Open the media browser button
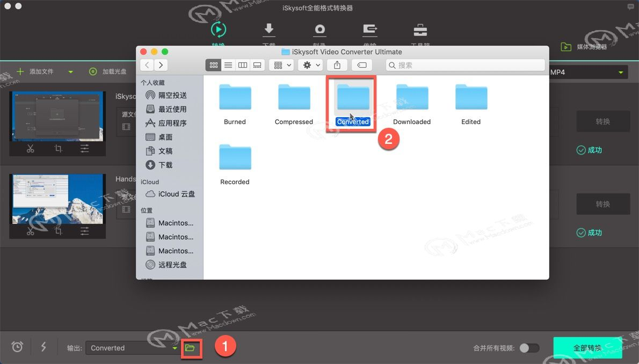 (584, 47)
